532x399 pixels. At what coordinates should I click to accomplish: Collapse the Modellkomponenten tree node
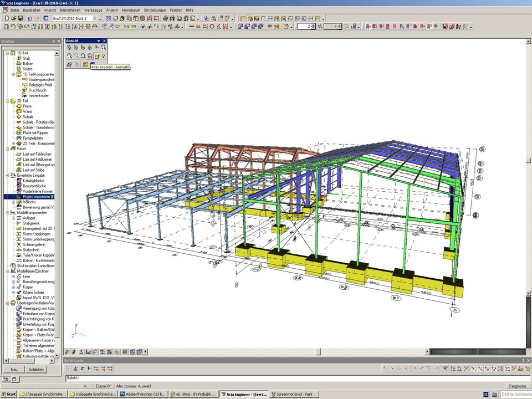(7, 212)
